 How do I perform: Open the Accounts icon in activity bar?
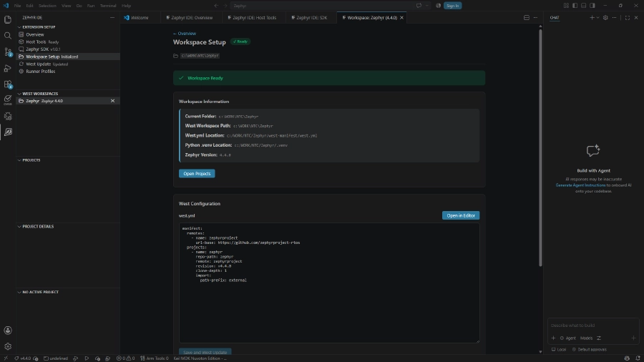click(x=7, y=331)
